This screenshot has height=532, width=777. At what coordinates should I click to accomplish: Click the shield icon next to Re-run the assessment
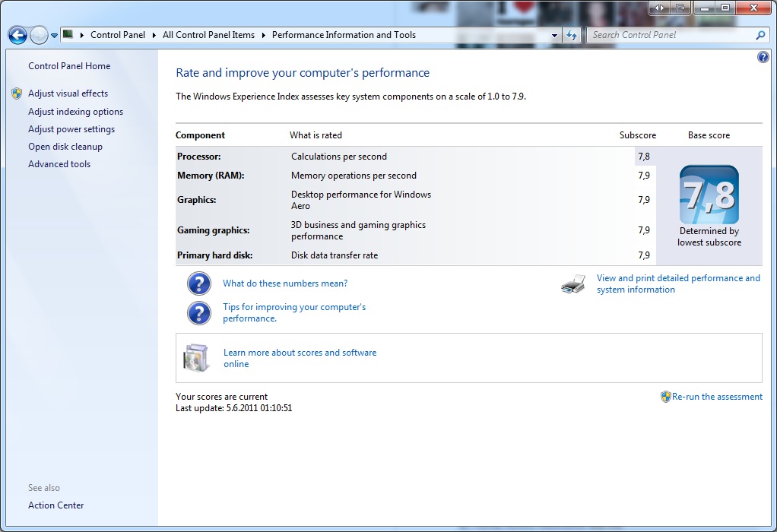pos(665,397)
